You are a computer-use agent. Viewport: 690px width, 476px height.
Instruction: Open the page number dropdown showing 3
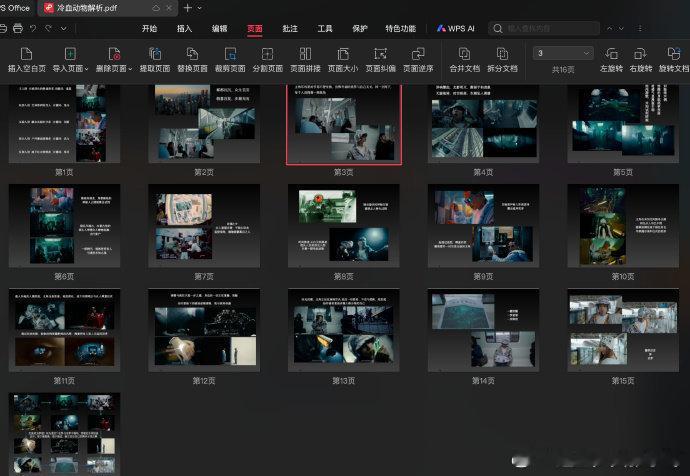pyautogui.click(x=563, y=53)
